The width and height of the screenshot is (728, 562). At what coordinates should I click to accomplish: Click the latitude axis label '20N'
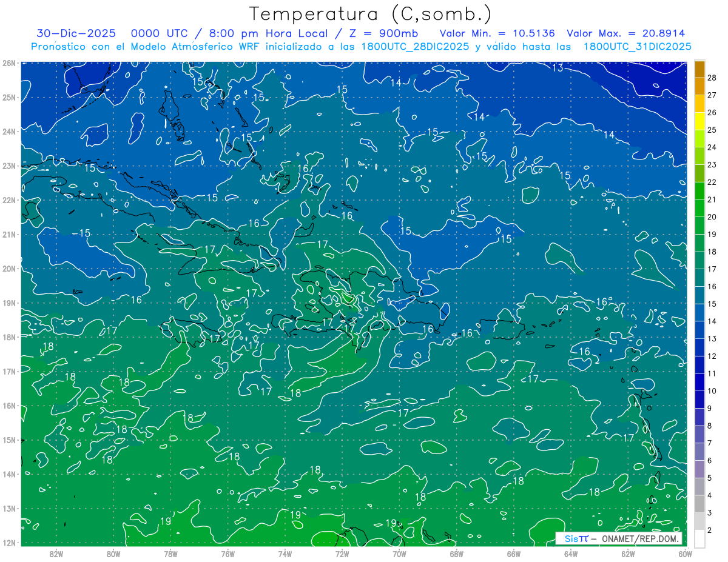(x=8, y=269)
